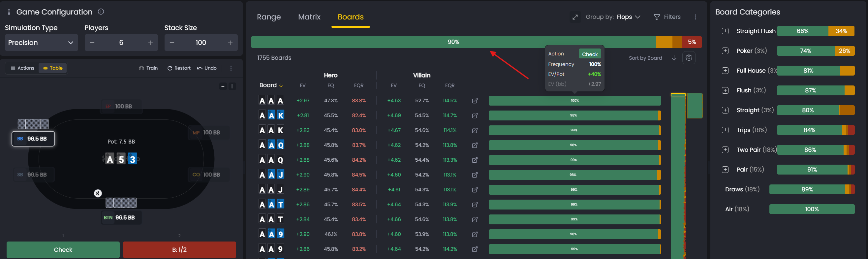
Task: Open the A A A board in new view
Action: (475, 101)
